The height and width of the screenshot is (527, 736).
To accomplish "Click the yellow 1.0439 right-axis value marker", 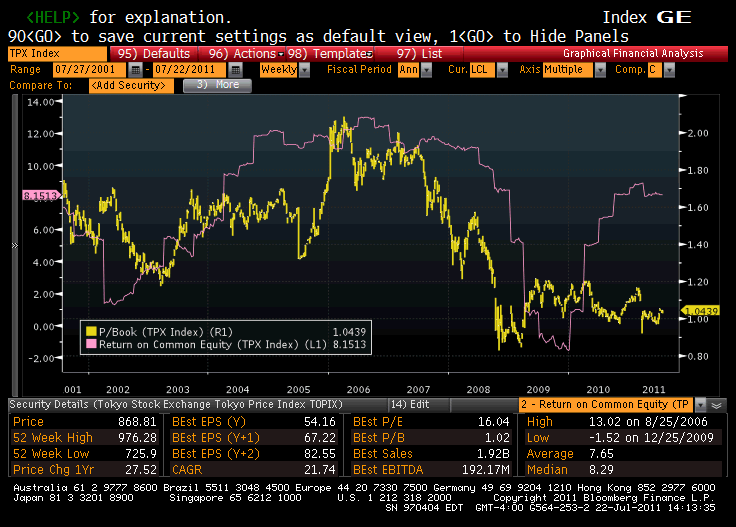I will coord(701,311).
